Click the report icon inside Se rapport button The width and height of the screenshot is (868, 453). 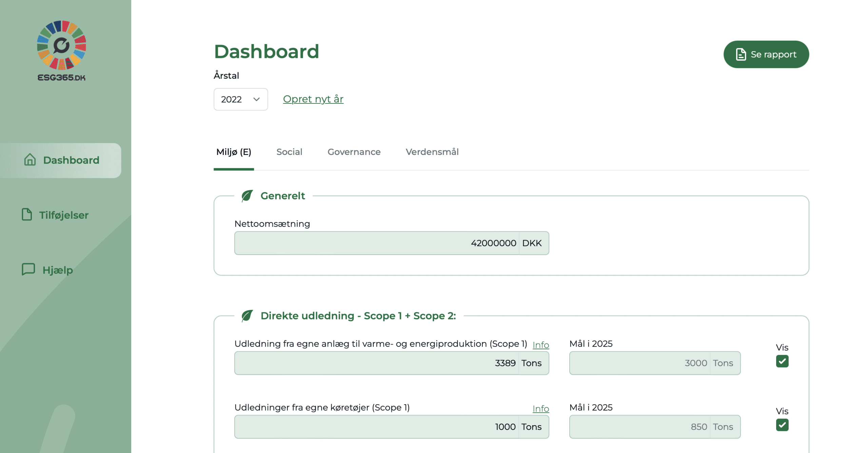click(741, 54)
